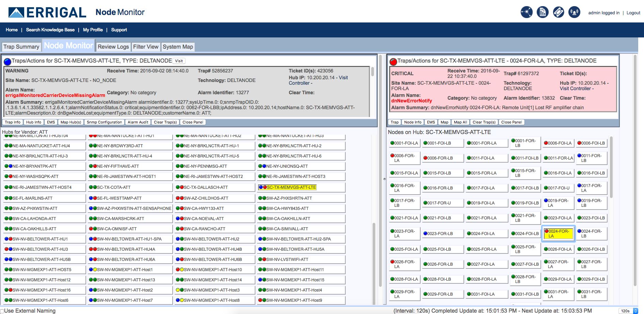
Task: Select the SC-TX-MEMVGS-ATT-LTE hub
Action: 291,187
